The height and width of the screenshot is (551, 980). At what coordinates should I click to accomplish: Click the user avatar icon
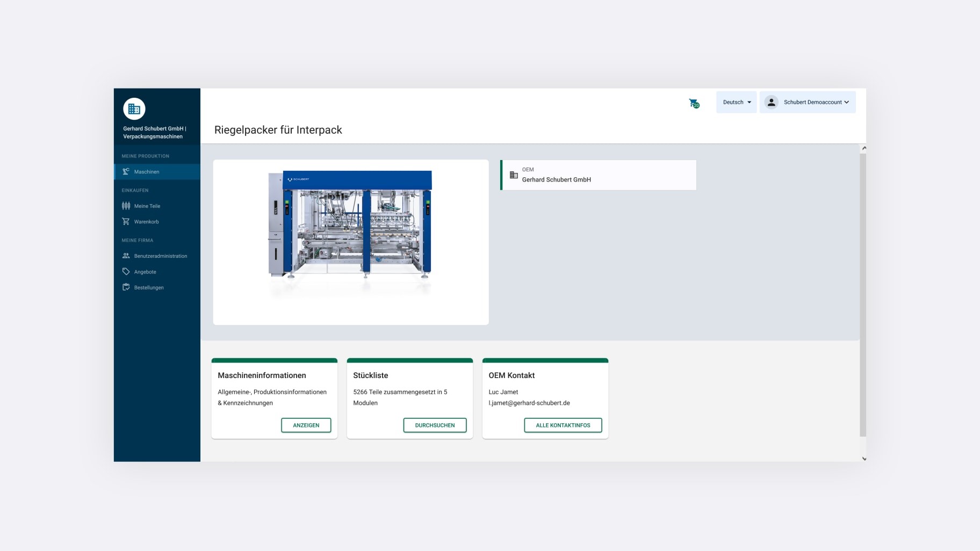(771, 102)
